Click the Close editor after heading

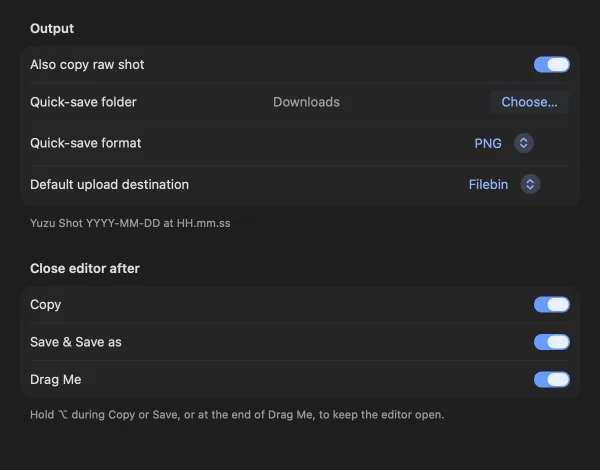(85, 269)
